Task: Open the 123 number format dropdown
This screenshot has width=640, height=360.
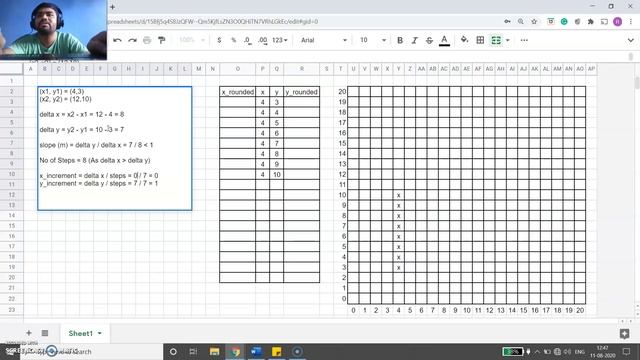Action: click(280, 40)
